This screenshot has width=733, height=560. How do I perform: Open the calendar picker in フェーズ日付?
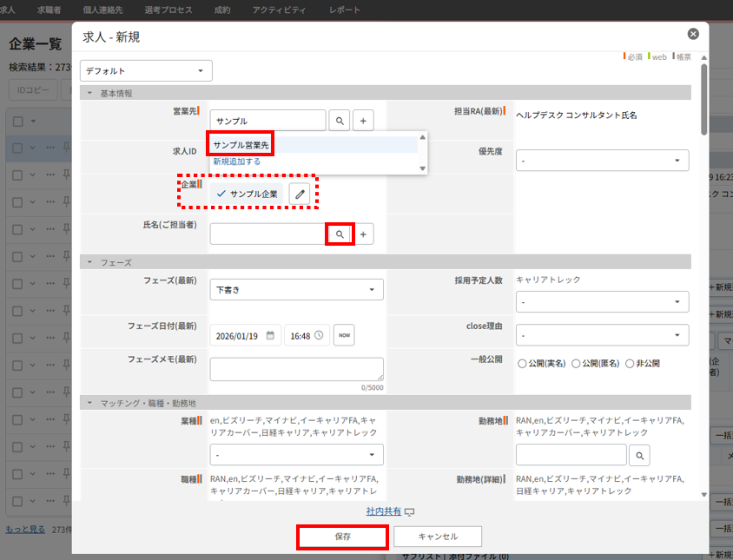click(x=271, y=335)
